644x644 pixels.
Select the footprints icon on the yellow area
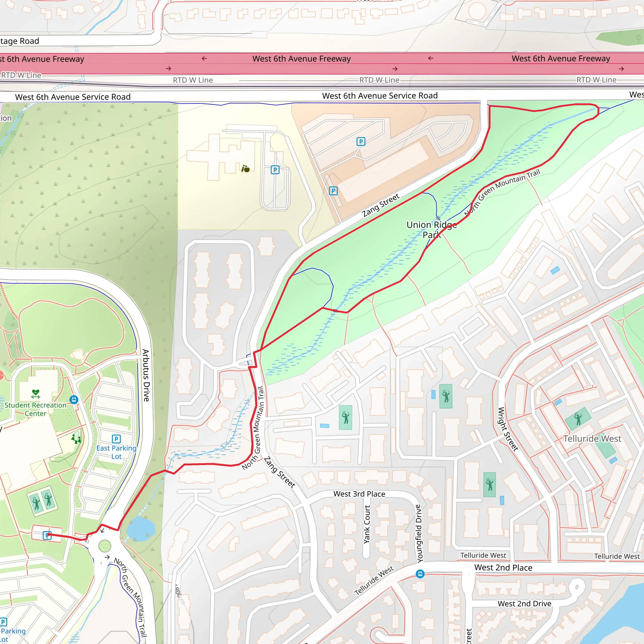(x=245, y=169)
